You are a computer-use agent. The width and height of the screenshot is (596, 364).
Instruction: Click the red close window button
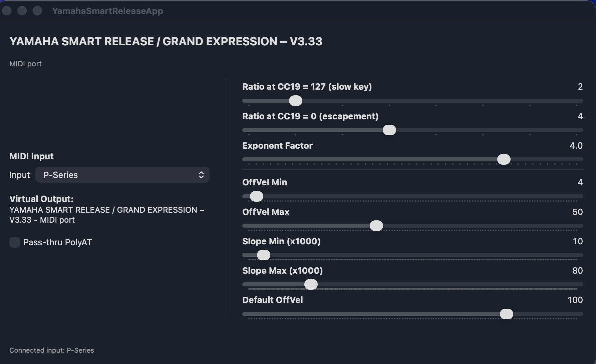point(7,11)
